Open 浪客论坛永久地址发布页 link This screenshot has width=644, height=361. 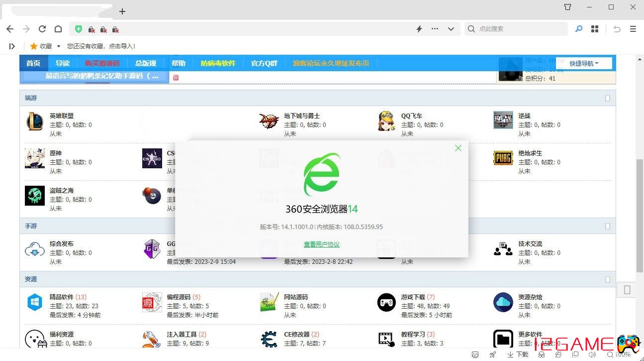coord(331,63)
